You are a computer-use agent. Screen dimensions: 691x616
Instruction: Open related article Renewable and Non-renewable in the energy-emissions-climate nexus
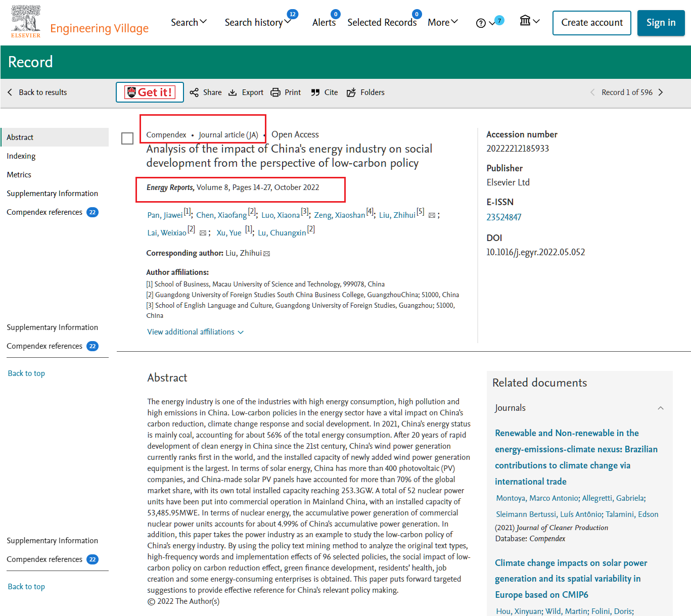tap(576, 457)
